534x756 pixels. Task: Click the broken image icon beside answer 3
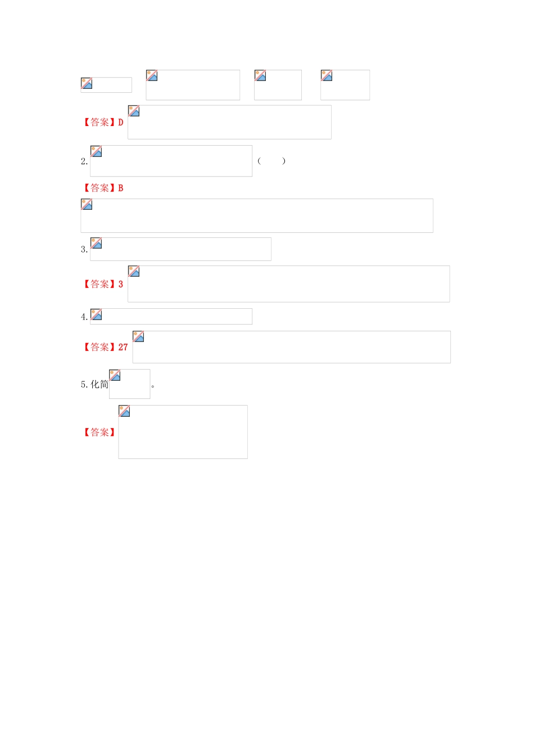click(x=134, y=272)
